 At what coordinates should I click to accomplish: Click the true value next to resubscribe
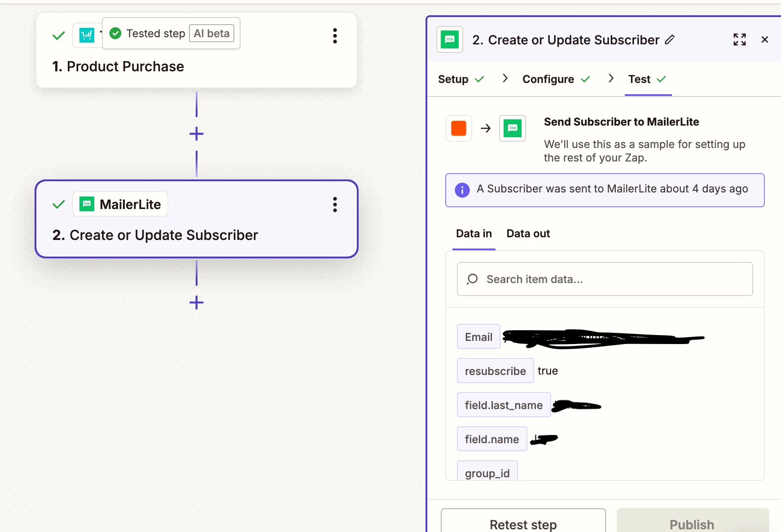tap(548, 371)
